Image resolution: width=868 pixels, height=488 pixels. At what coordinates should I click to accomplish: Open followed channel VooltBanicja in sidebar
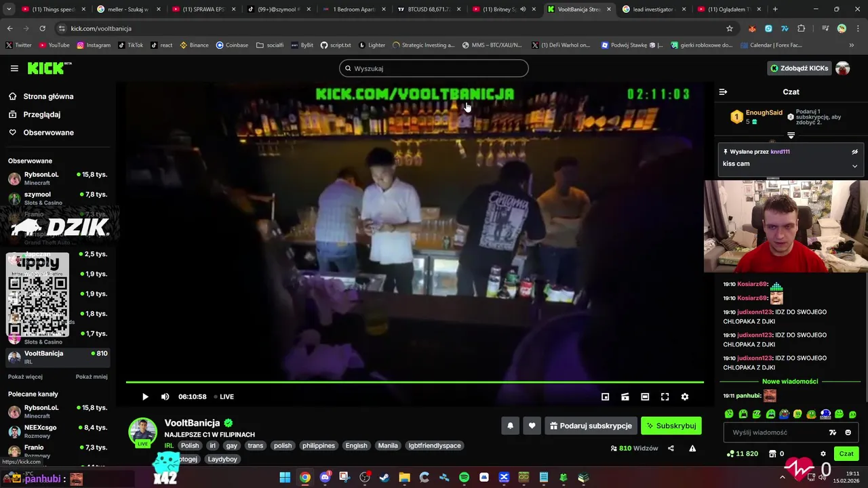click(58, 357)
